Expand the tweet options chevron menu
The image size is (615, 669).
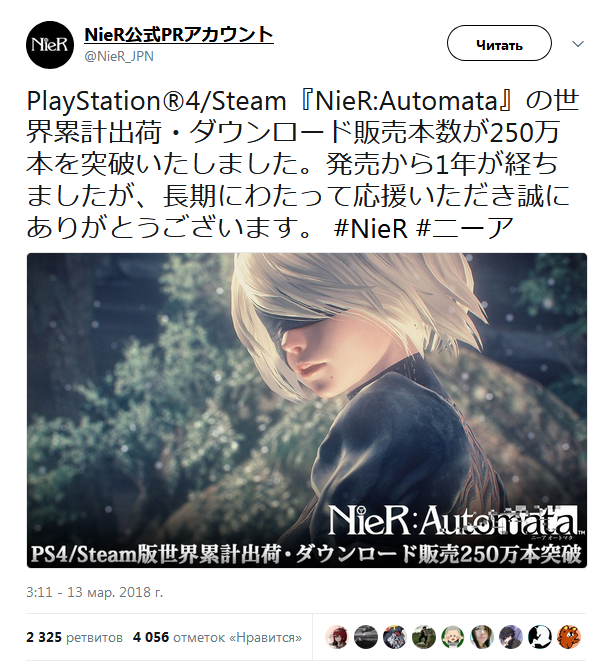[578, 44]
